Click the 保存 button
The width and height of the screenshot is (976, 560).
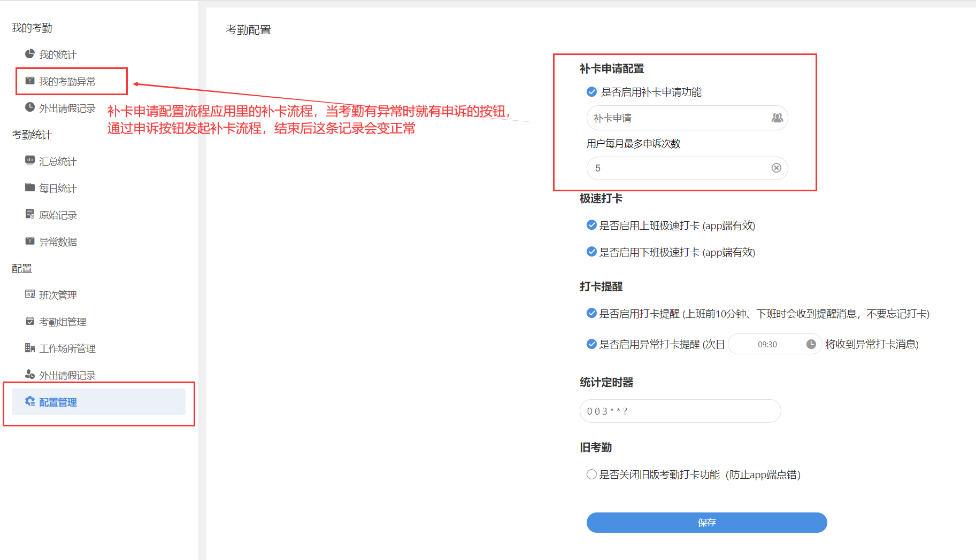point(706,523)
